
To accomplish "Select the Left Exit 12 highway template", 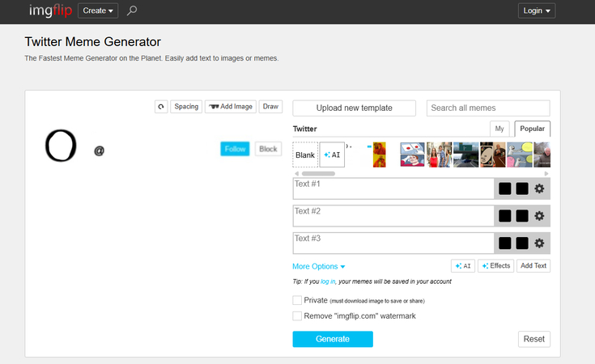I will (x=466, y=154).
